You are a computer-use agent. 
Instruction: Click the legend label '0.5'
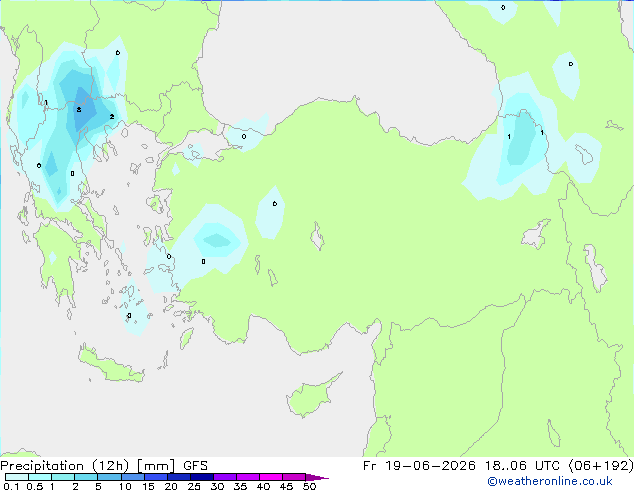point(34,486)
